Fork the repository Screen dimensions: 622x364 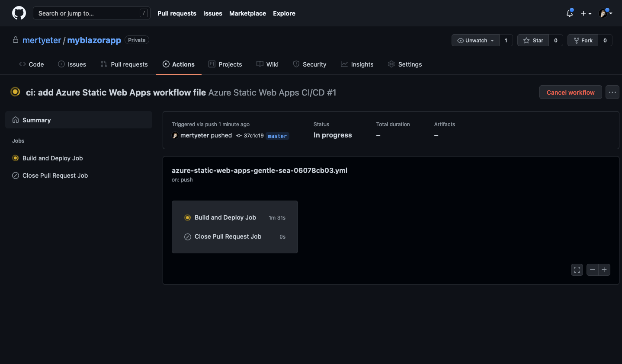click(x=583, y=40)
